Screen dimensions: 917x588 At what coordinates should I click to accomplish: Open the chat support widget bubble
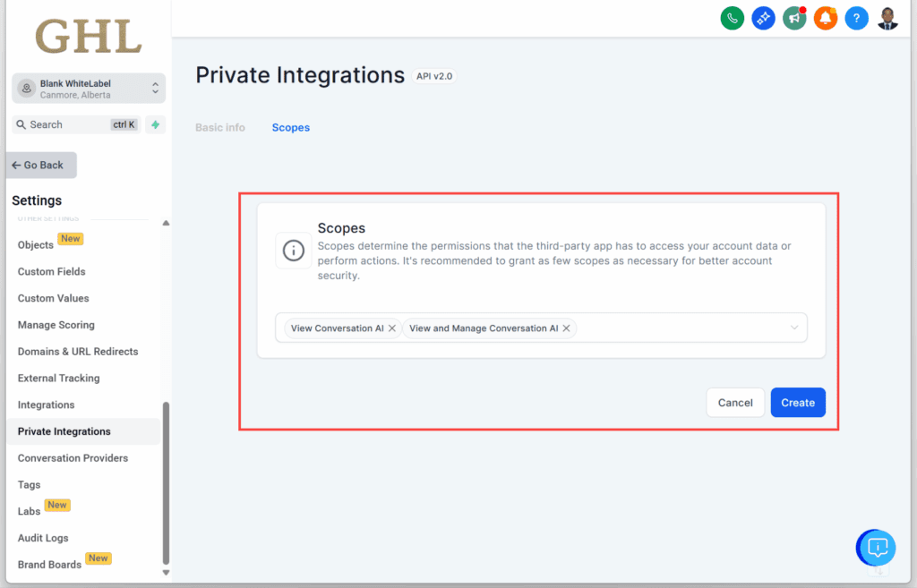click(x=875, y=547)
